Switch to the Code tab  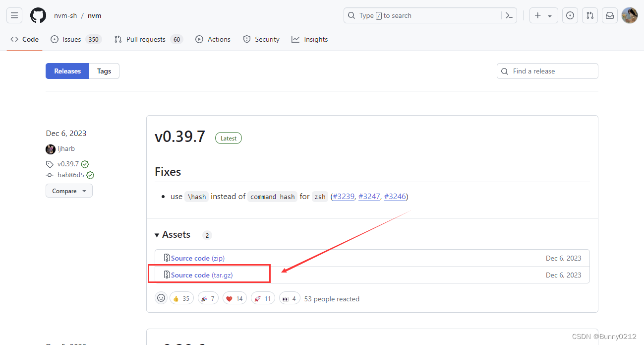24,39
